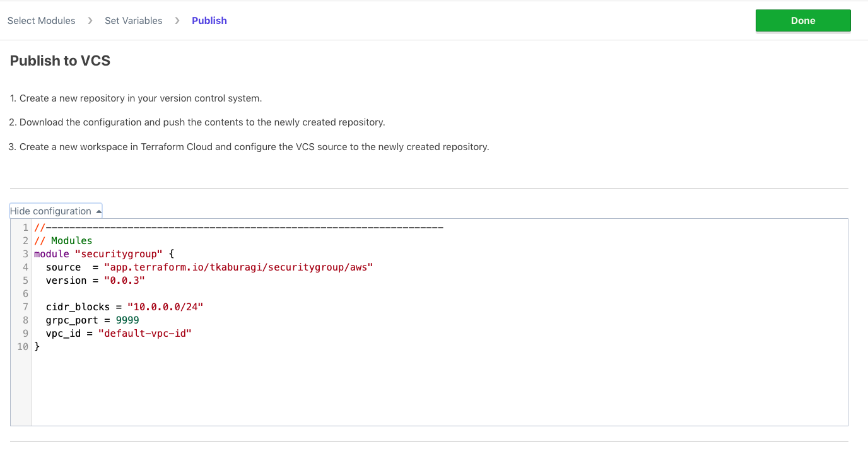Click line number 10 in editor gutter
The height and width of the screenshot is (449, 868).
tap(23, 347)
